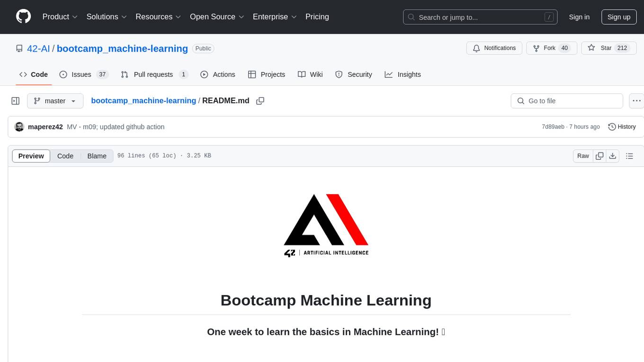The height and width of the screenshot is (362, 644).
Task: Open the Wiki tab
Action: click(310, 74)
